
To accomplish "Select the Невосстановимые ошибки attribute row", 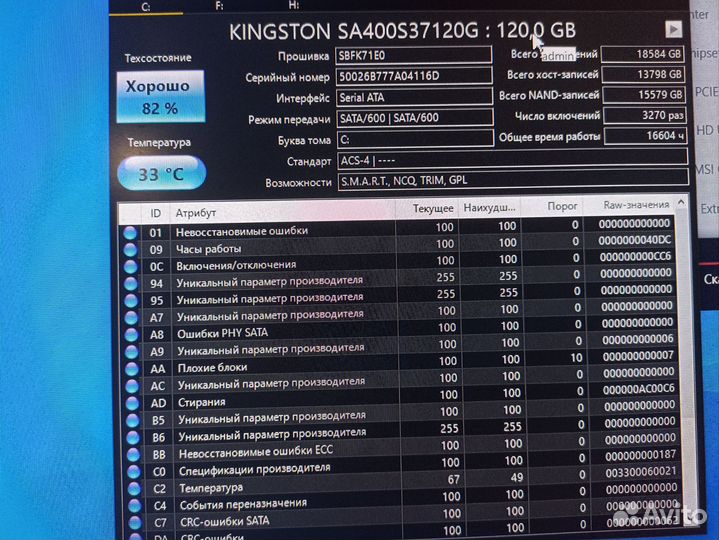I will (x=398, y=228).
